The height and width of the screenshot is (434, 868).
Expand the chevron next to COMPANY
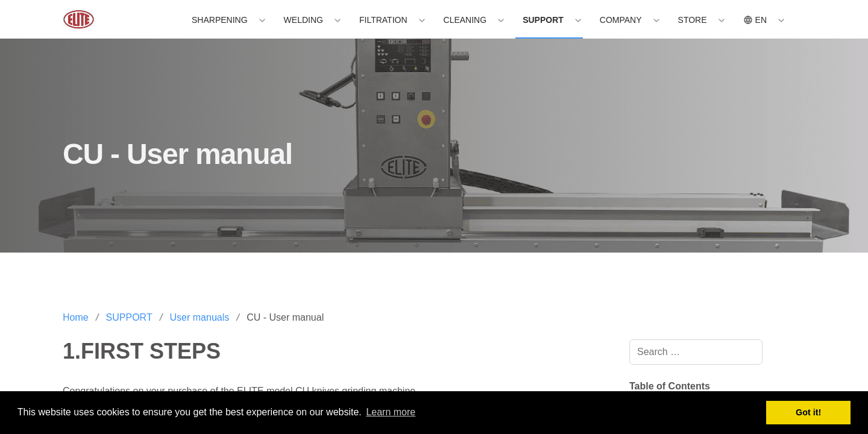coord(656,20)
